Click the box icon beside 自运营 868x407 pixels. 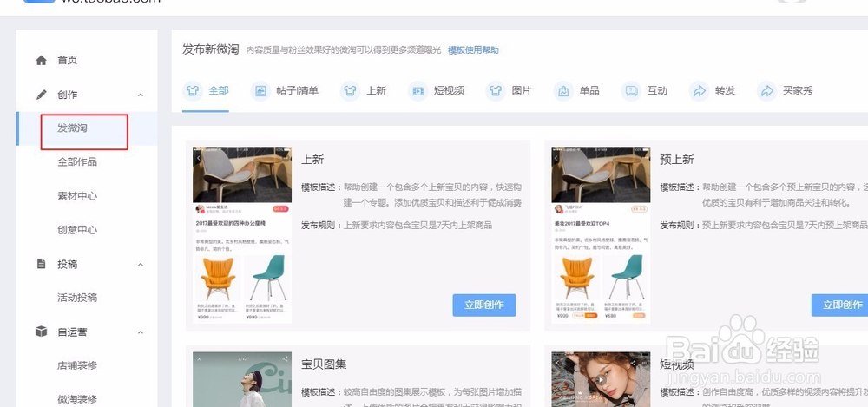point(42,332)
